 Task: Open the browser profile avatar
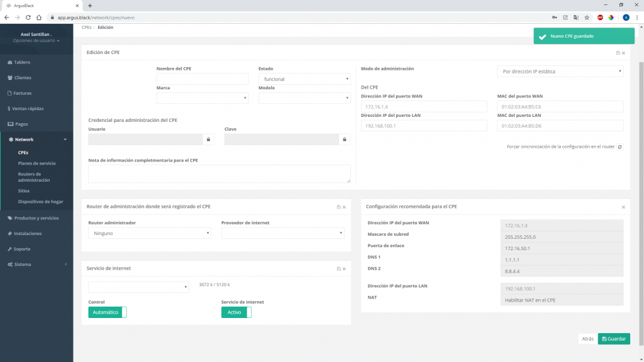626,18
